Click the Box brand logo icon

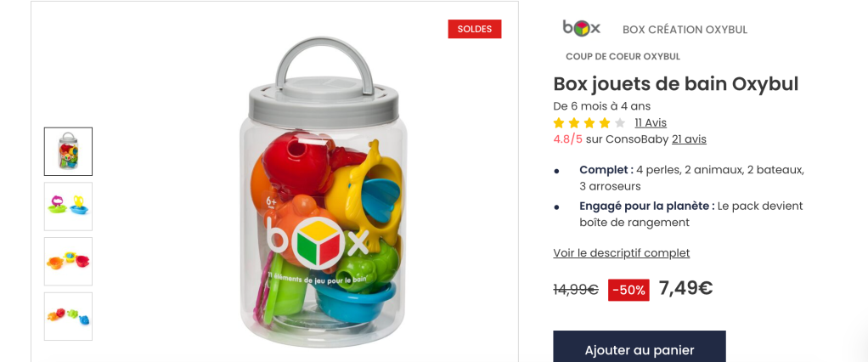[581, 28]
